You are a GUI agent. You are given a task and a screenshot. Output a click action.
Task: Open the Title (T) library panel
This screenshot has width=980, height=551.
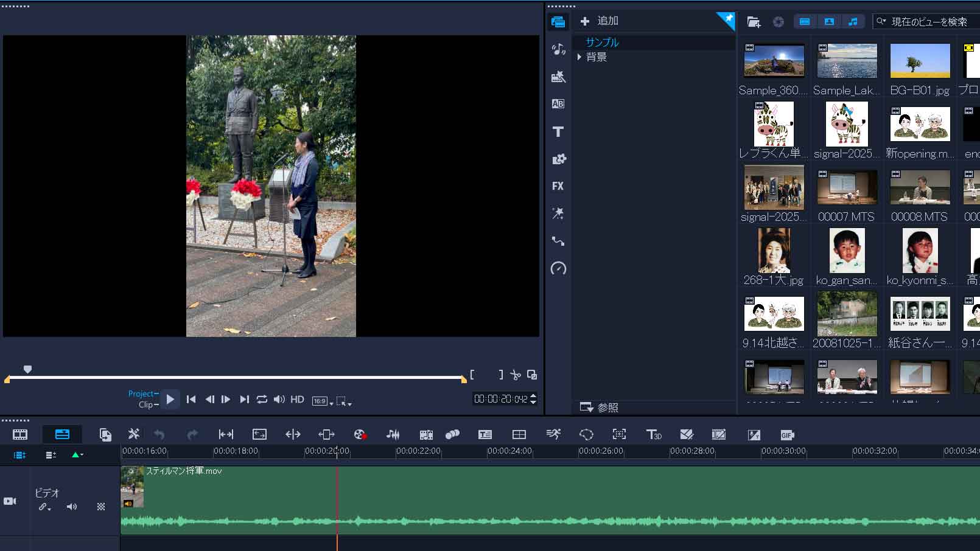[x=558, y=131]
